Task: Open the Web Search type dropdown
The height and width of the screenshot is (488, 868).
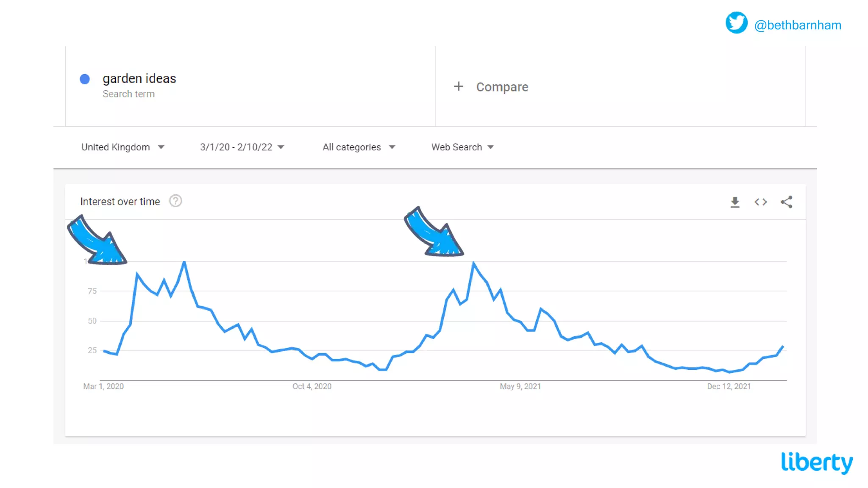Action: (462, 147)
